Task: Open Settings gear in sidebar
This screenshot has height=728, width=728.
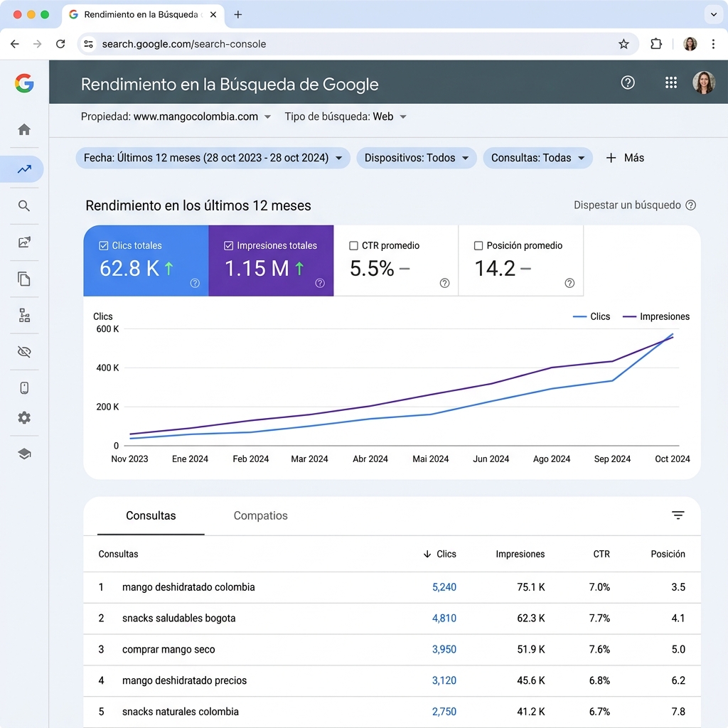Action: coord(24,418)
